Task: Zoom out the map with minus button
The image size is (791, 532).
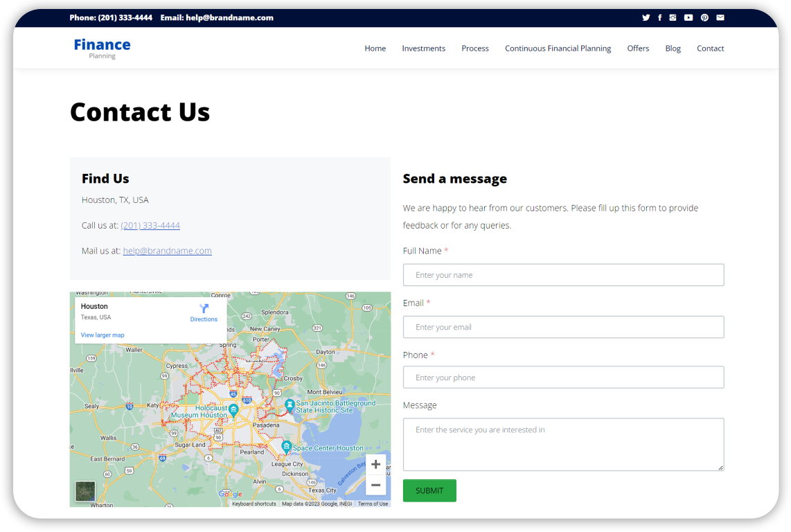Action: coord(376,485)
